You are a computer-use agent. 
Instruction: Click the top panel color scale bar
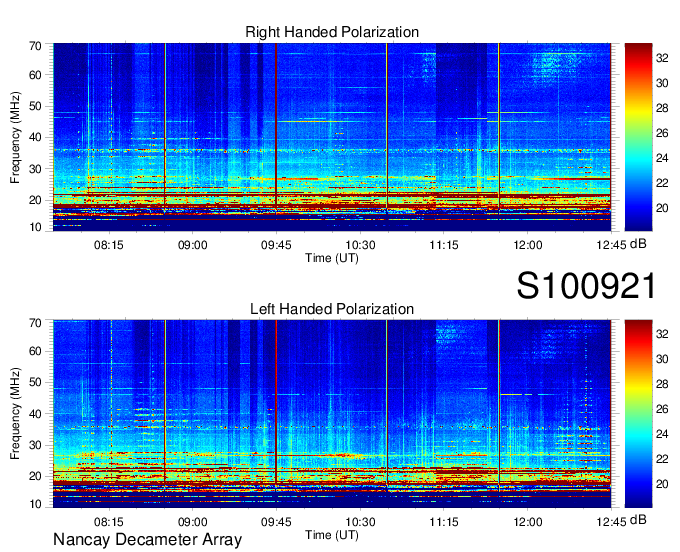point(638,137)
